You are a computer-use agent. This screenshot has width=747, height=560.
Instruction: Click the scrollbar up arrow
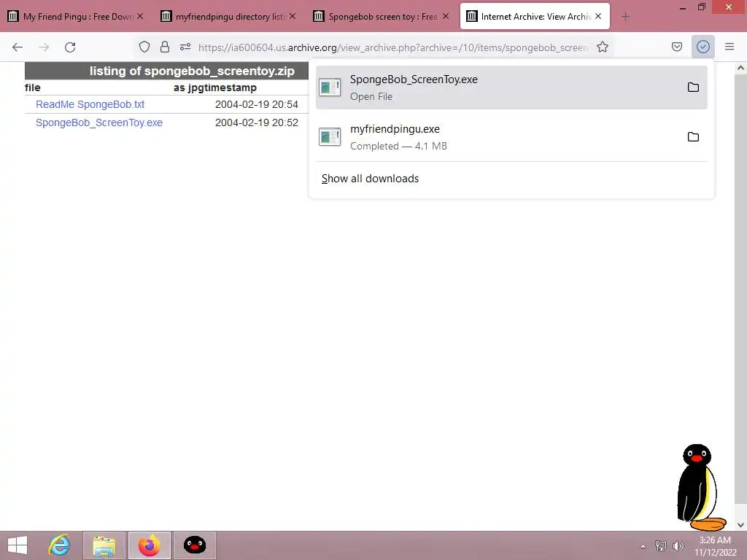click(740, 68)
